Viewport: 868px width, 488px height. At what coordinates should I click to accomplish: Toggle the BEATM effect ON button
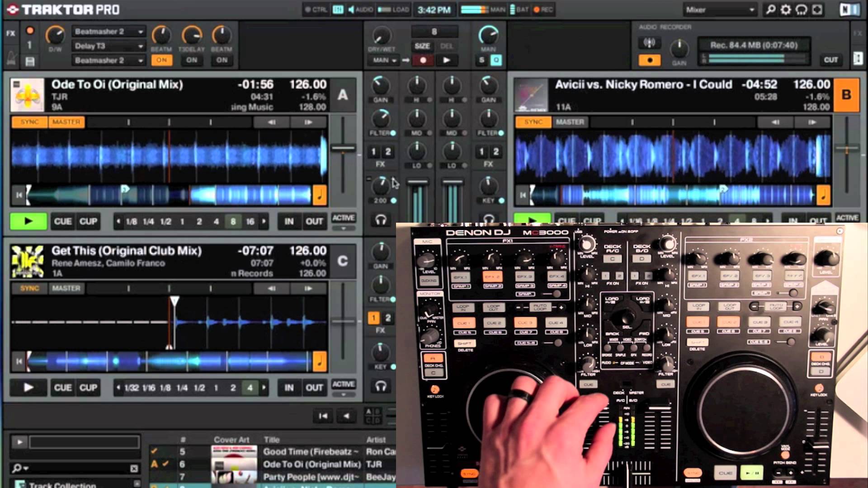point(161,60)
